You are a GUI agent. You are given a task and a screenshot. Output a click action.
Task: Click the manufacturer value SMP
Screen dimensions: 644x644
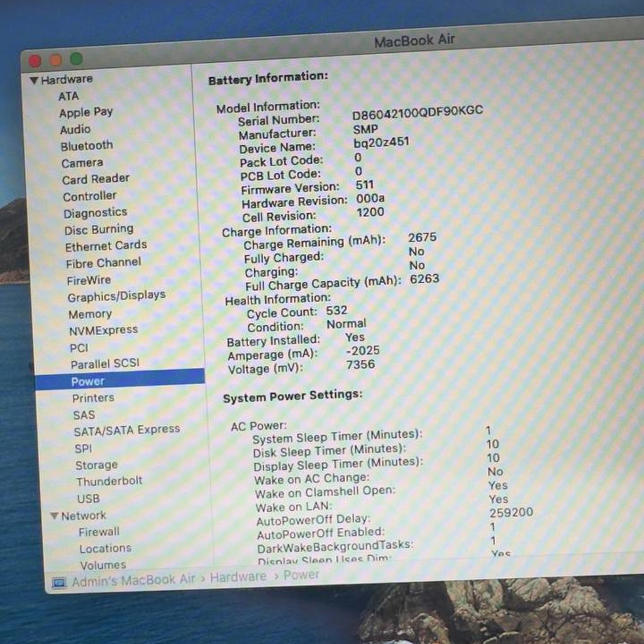coord(365,130)
